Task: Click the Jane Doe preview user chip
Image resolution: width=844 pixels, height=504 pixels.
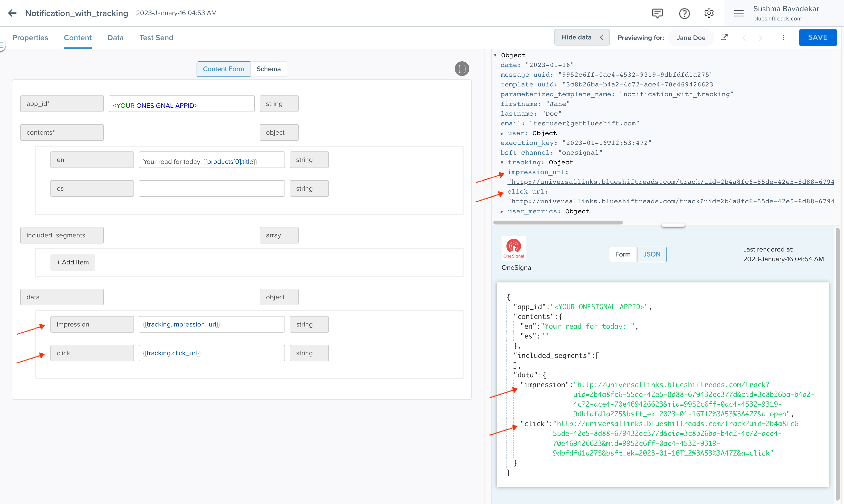Action: 691,38
